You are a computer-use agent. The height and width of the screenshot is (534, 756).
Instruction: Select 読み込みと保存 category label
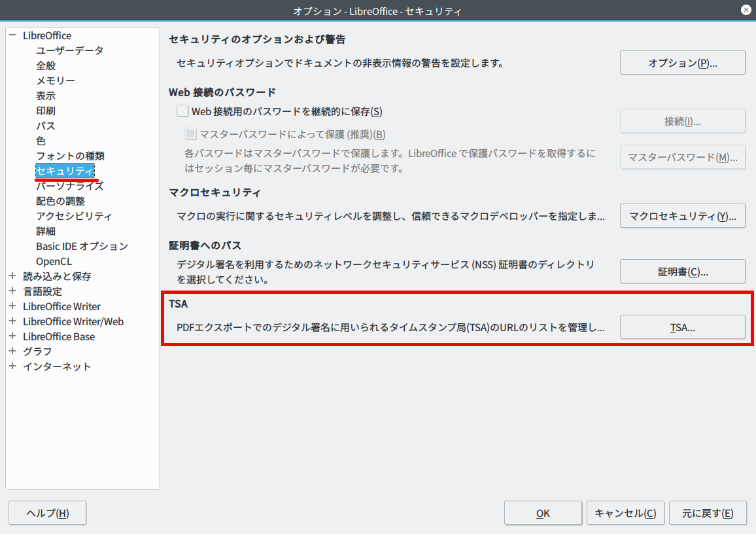(x=57, y=276)
